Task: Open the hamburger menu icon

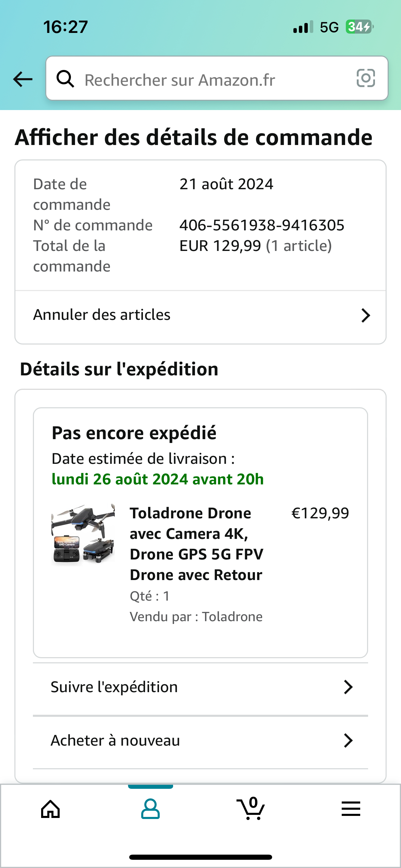Action: 351,809
